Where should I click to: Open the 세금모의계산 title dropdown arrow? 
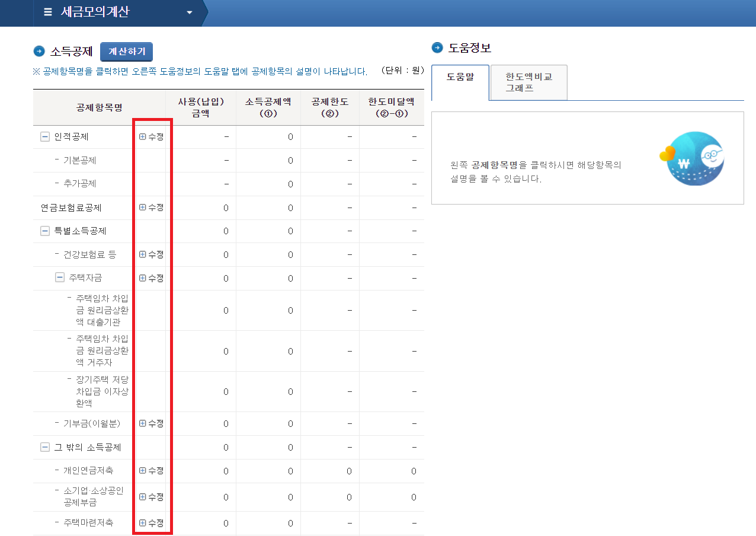pos(190,12)
